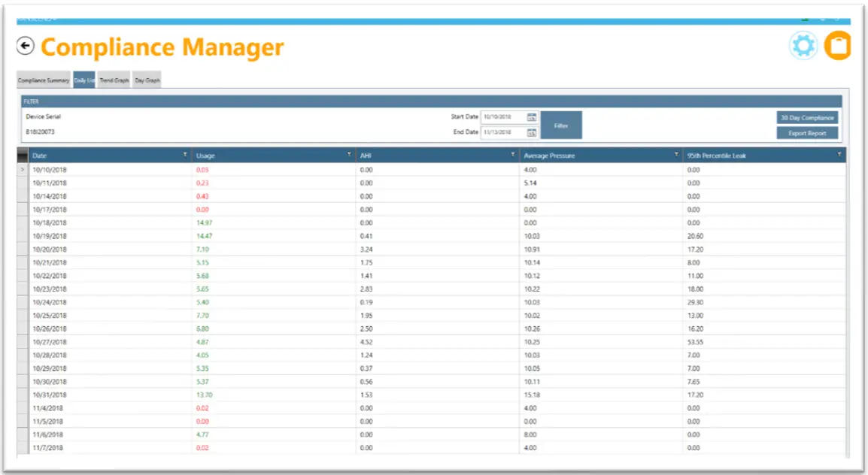Open settings with the gear icon
The height and width of the screenshot is (475, 868).
(803, 45)
